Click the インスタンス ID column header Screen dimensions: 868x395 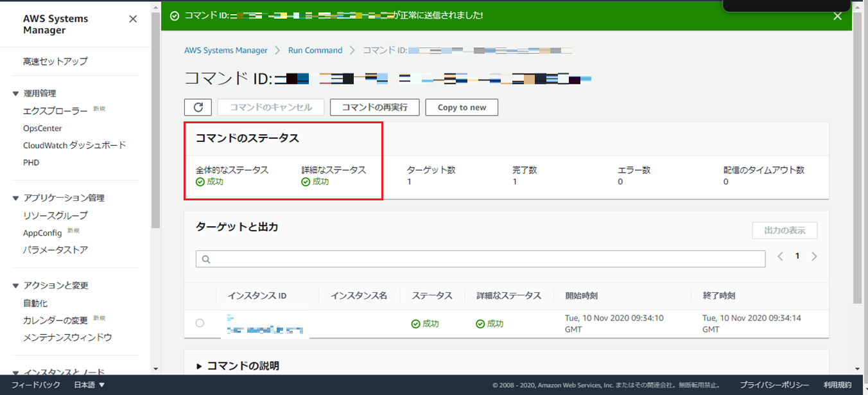(257, 296)
